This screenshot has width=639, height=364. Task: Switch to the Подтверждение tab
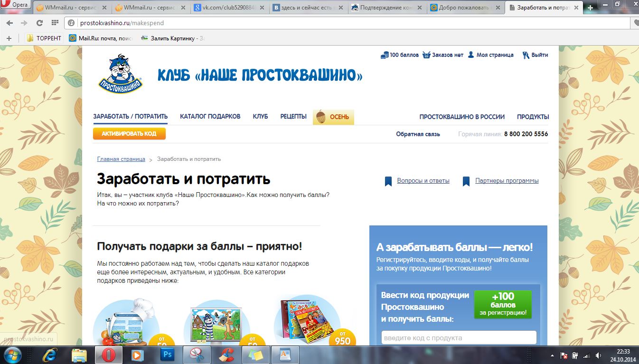(387, 8)
